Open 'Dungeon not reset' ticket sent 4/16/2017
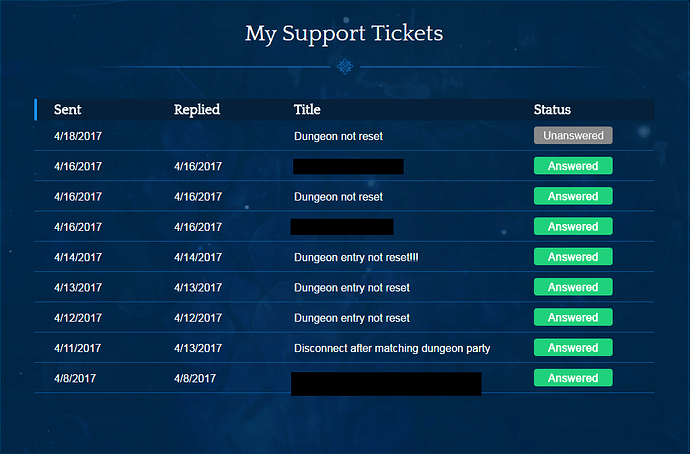Screen dimensions: 690x454 [x=338, y=197]
